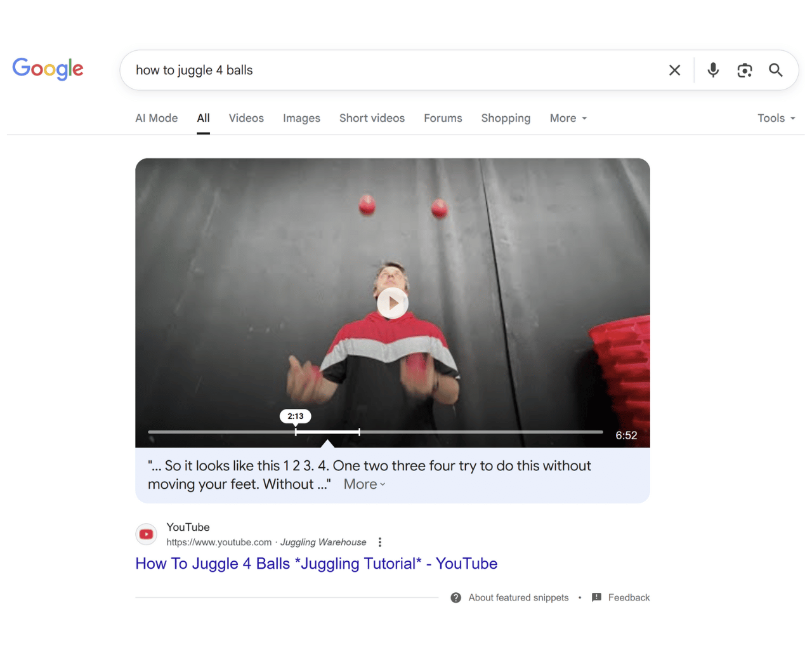Click inside the search query field
Image resolution: width=812 pixels, height=650 pixels.
point(317,70)
